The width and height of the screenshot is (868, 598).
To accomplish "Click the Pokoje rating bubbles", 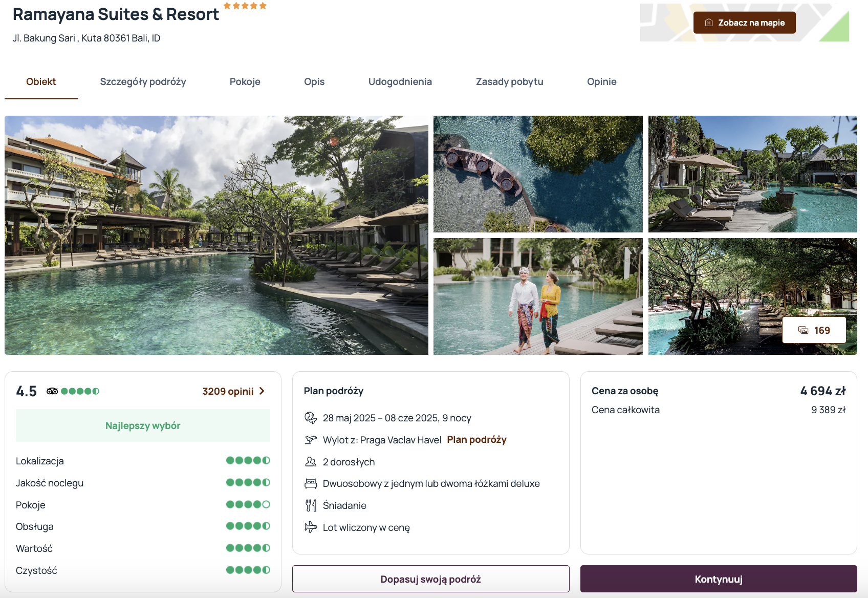I will [x=248, y=504].
